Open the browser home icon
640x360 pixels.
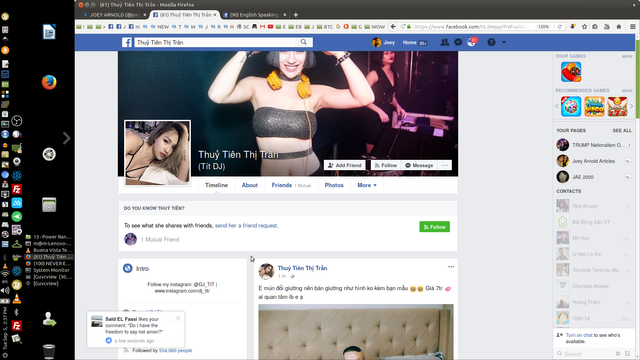619,27
